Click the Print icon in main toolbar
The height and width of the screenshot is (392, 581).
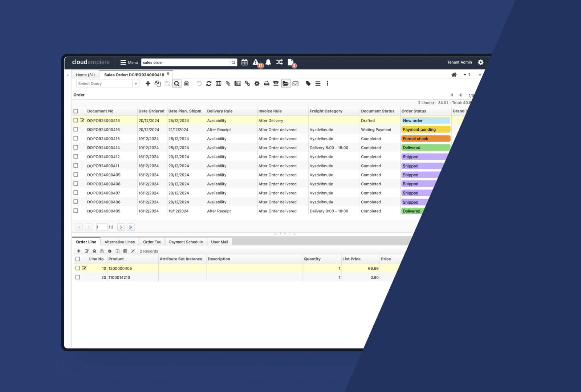267,83
